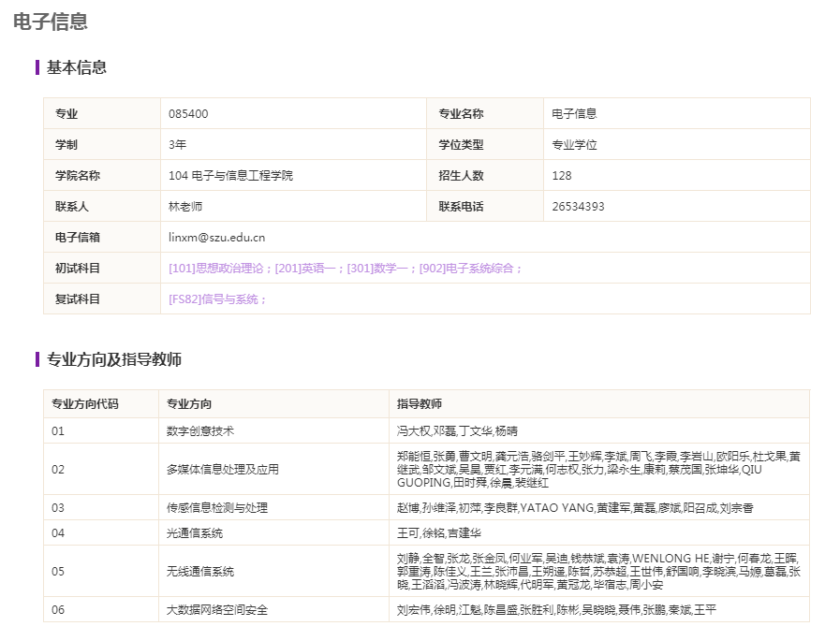This screenshot has height=641, width=840.
Task: Click the teacher list starting with 郑能恒
Action: click(x=599, y=470)
